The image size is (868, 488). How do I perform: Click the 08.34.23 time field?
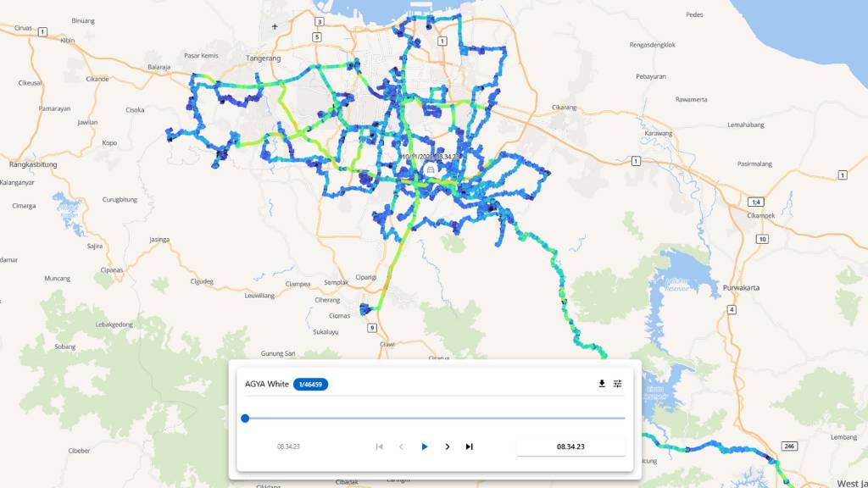pyautogui.click(x=570, y=446)
